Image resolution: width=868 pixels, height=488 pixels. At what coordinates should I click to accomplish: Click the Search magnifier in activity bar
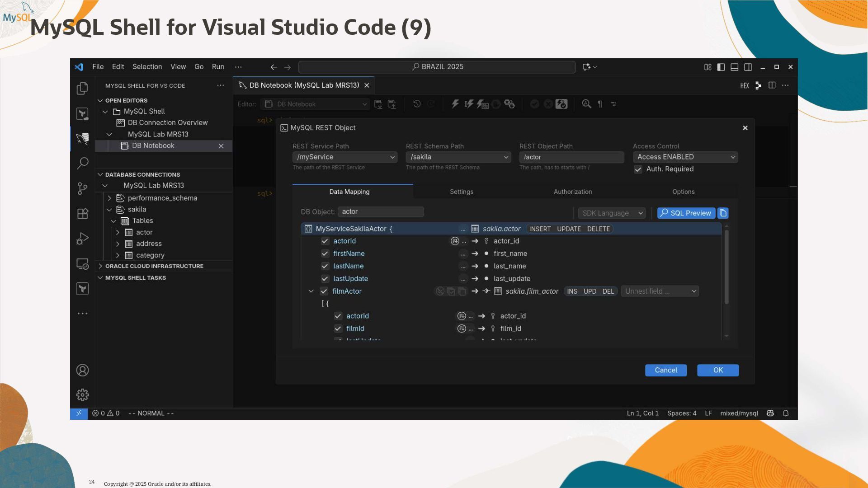(82, 163)
